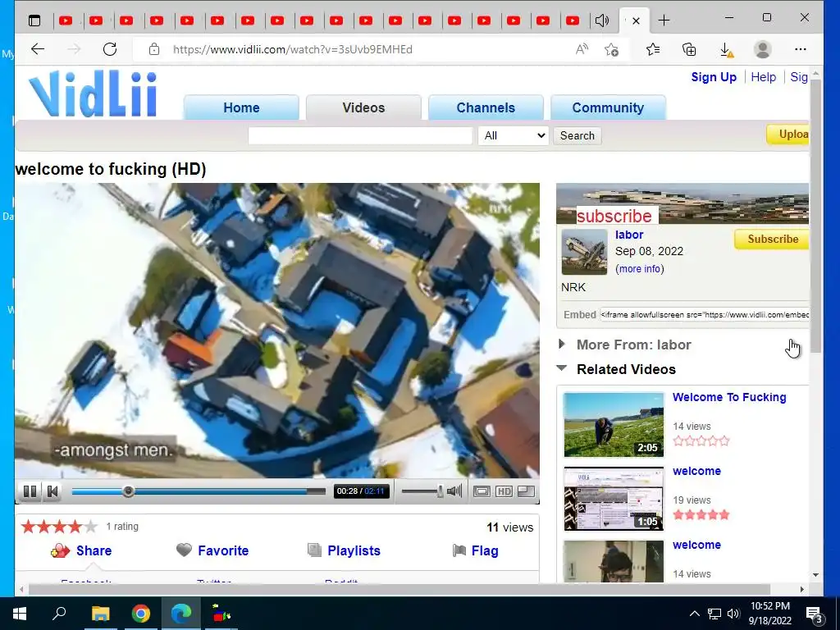Open a new browser tab with plus
The height and width of the screenshot is (630, 840).
pos(664,21)
